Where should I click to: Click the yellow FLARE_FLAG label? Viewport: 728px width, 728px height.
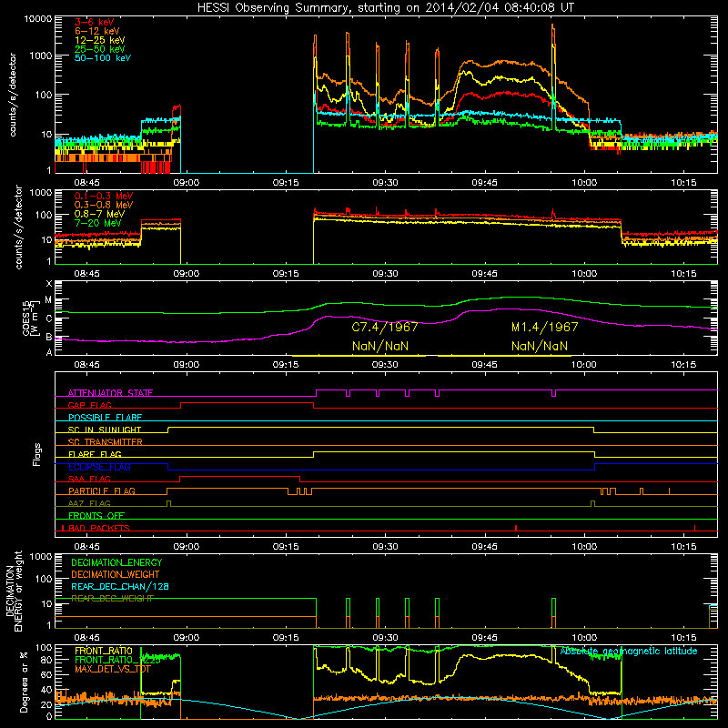(95, 454)
